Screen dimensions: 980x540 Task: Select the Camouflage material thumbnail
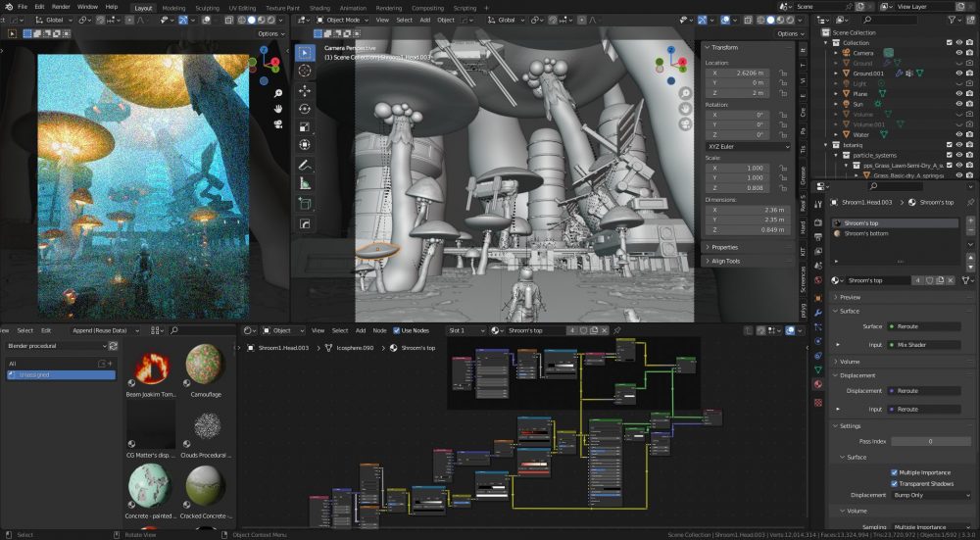[205, 365]
